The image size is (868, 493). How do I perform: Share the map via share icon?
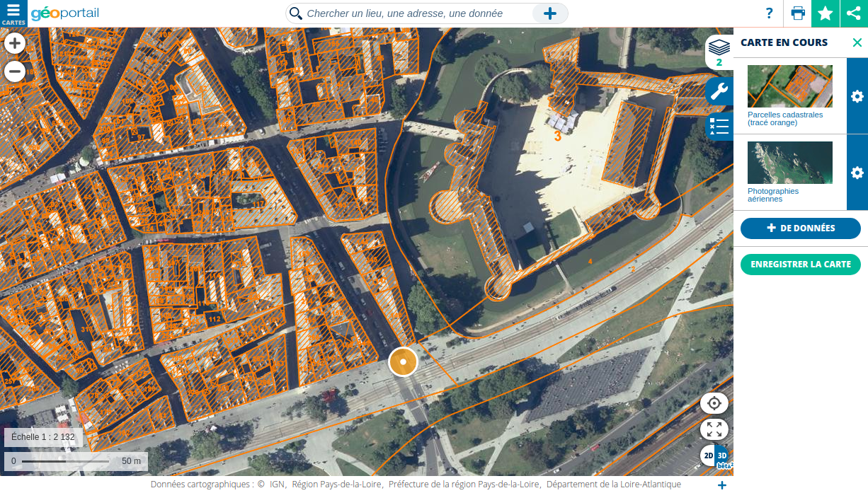coord(854,13)
